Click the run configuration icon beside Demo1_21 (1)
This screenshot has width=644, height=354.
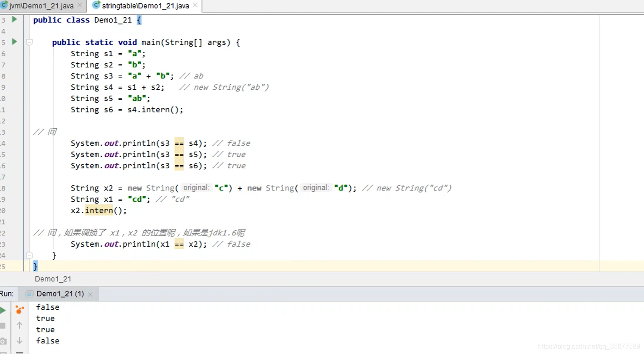click(29, 294)
